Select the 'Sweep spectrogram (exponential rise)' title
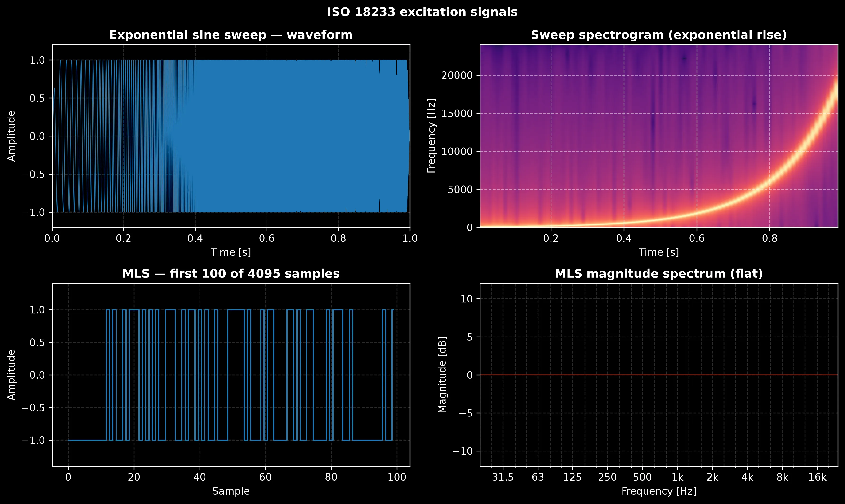 click(x=659, y=35)
